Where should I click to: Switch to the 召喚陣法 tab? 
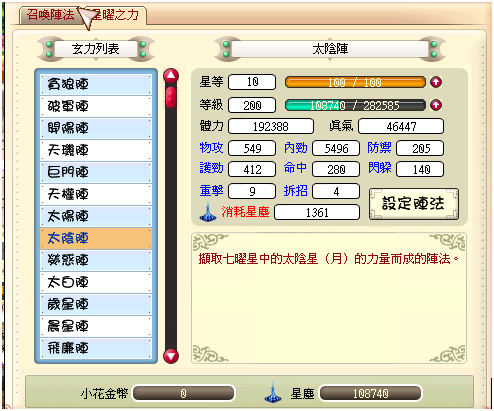pyautogui.click(x=51, y=15)
